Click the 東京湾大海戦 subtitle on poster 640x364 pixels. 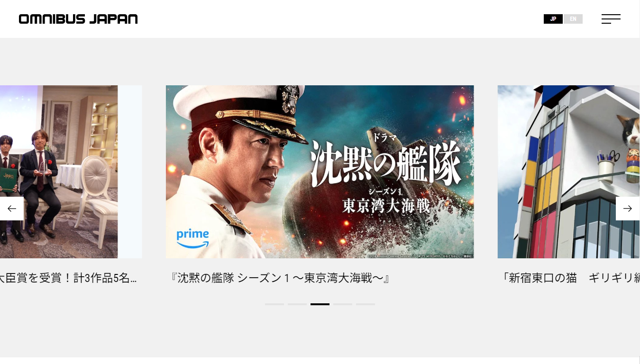point(386,206)
